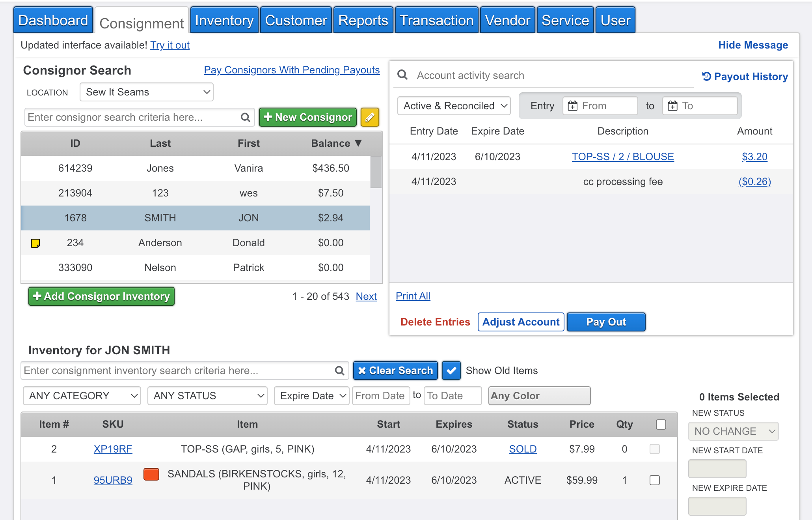
Task: Click the calendar icon next to To entry date
Action: (673, 105)
